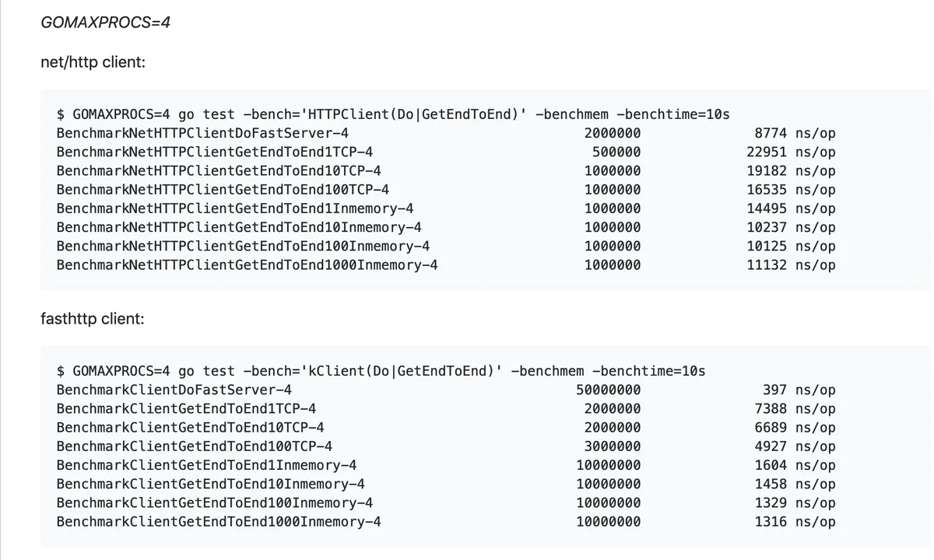Click the 11132 ns/op result

click(x=791, y=264)
